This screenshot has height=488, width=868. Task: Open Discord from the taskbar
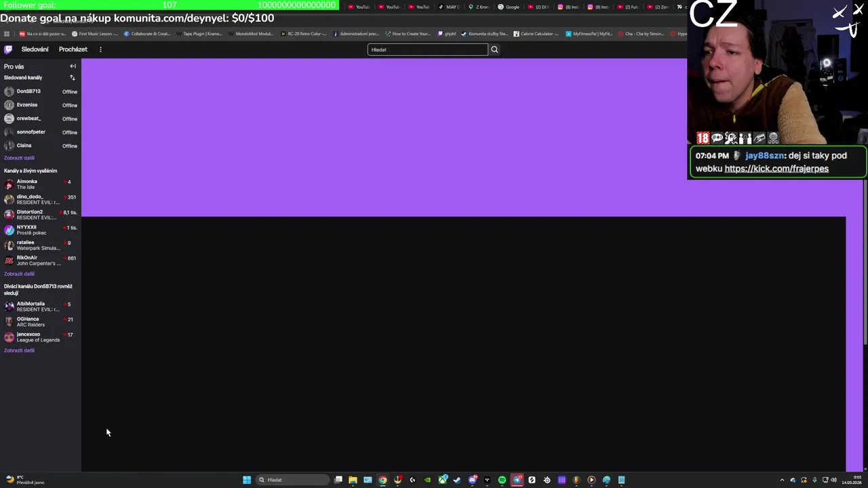tap(473, 480)
